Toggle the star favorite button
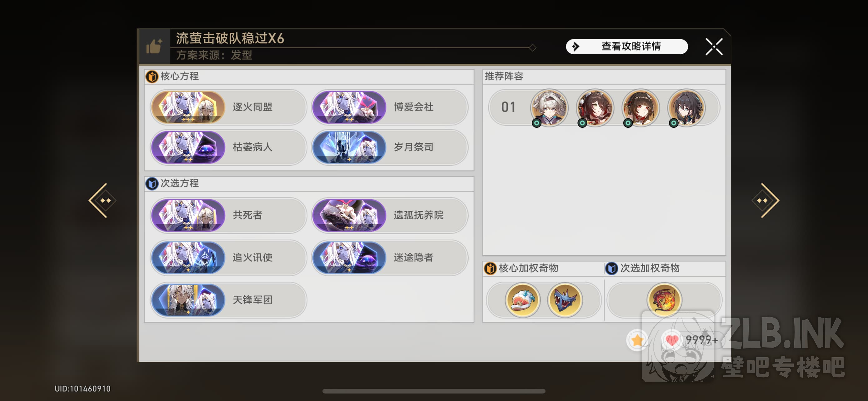868x401 pixels. [637, 340]
